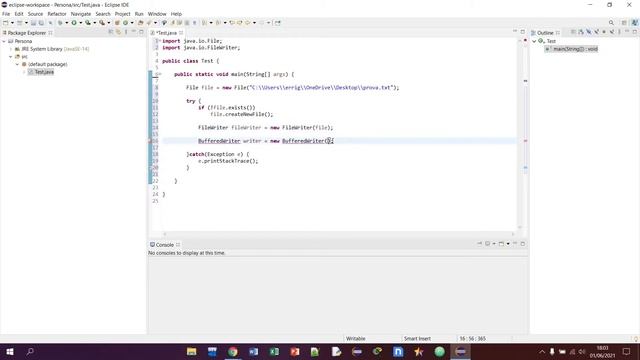This screenshot has width=640, height=360.
Task: Expand the JRE System Library node
Action: click(11, 49)
